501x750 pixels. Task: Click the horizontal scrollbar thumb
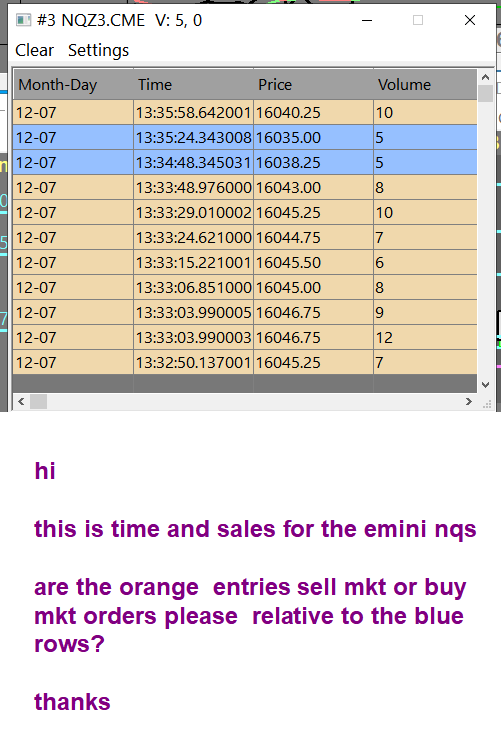pyautogui.click(x=38, y=402)
